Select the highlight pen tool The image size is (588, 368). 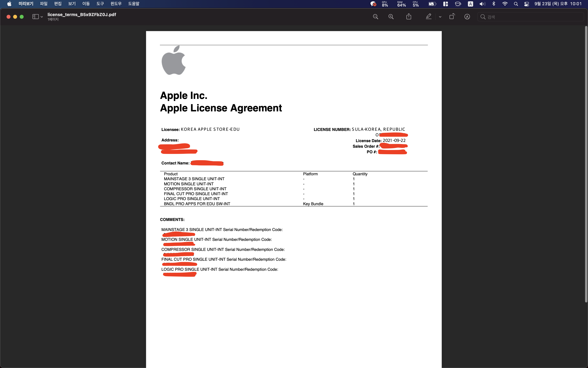click(429, 16)
